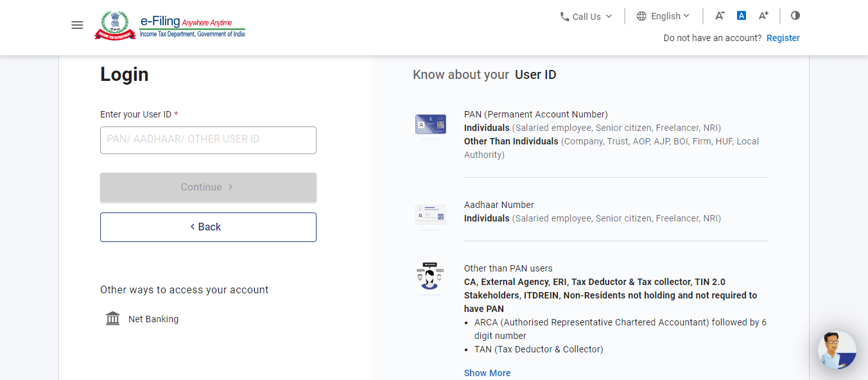Click the Other than PAN users icon
This screenshot has height=380, width=868.
coord(430,277)
